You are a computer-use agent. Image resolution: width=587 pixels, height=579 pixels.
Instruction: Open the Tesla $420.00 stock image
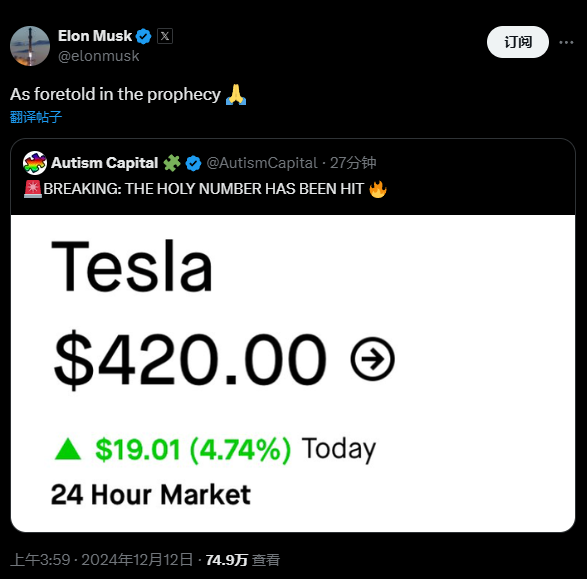coord(293,373)
